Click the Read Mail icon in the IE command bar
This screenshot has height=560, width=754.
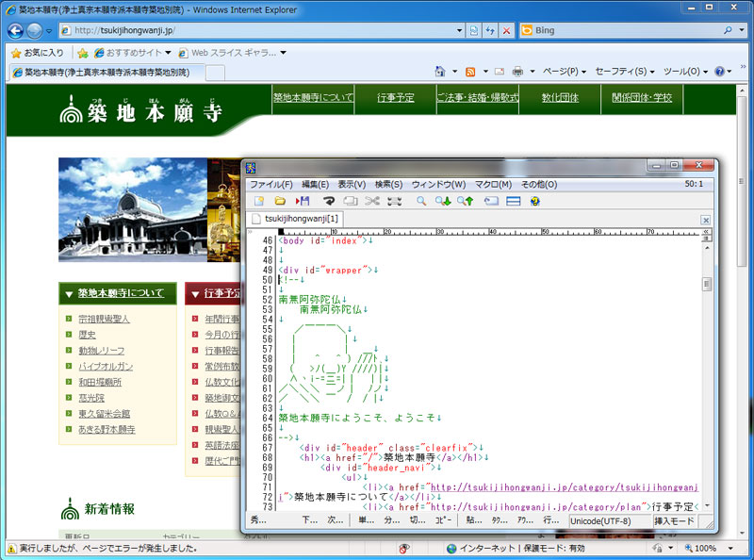500,72
